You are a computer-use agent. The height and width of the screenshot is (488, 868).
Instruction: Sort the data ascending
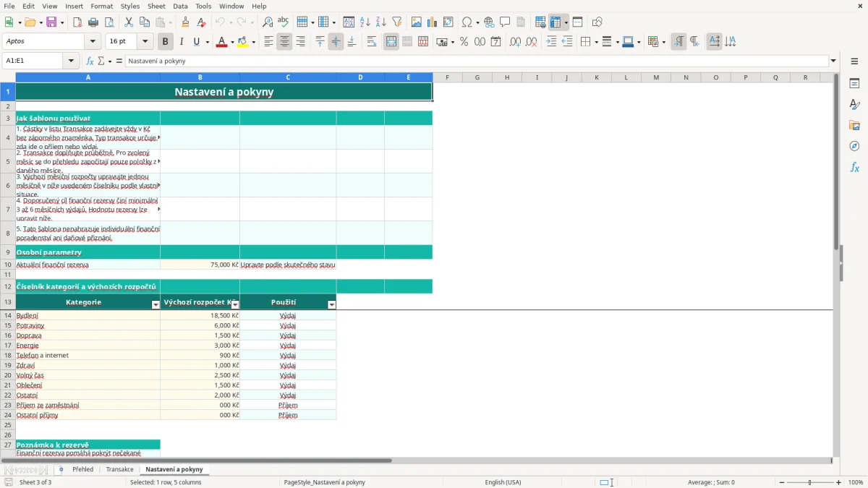point(365,22)
